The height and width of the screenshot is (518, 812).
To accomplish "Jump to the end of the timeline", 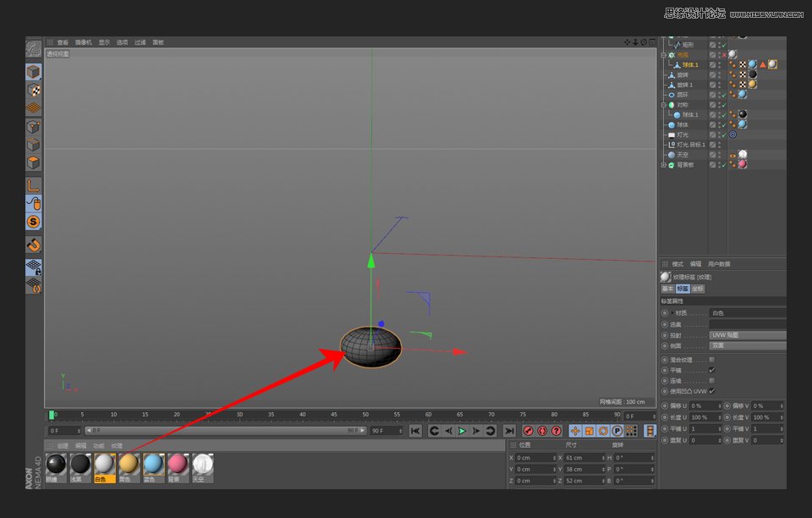I will coord(509,431).
